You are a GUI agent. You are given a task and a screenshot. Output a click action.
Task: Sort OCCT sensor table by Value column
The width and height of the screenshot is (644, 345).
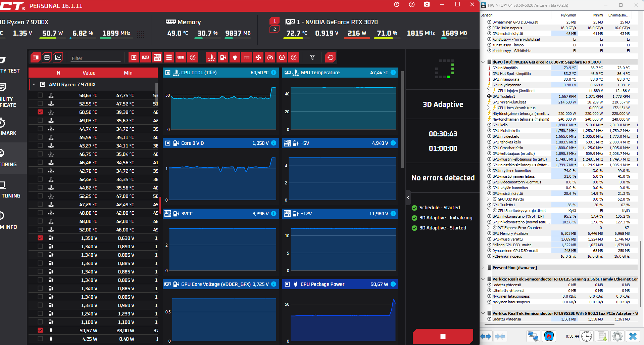[89, 73]
